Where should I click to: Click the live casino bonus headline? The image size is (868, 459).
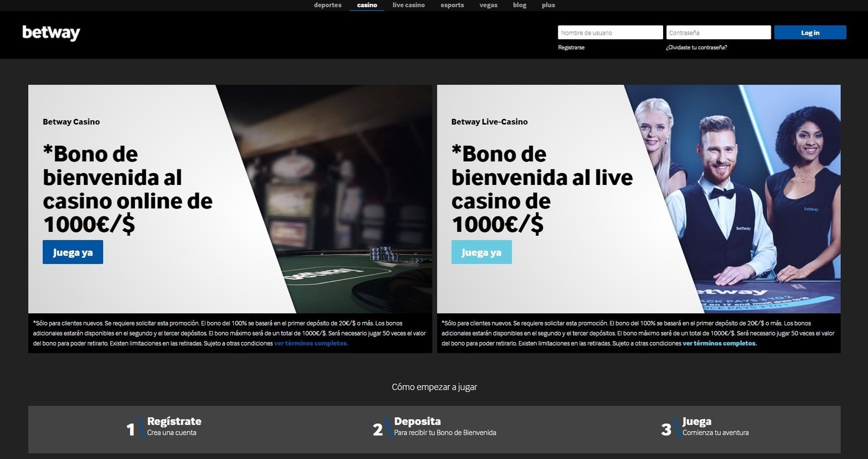click(542, 189)
